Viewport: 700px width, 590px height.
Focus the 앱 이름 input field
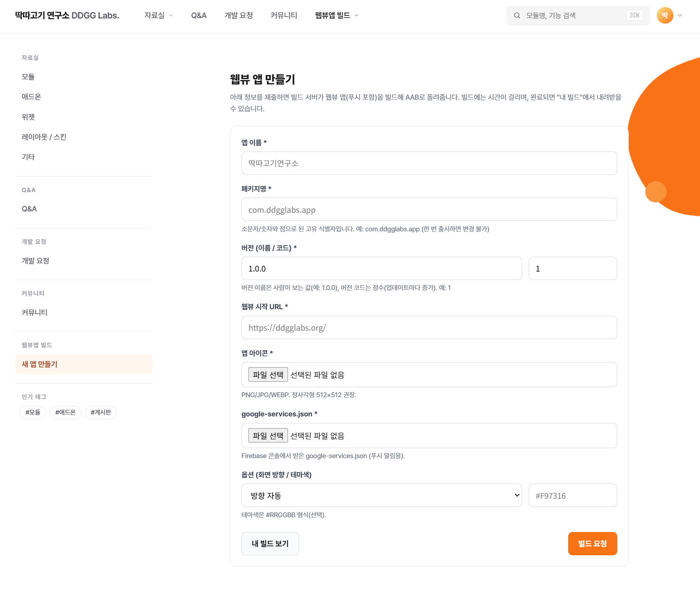tap(429, 163)
